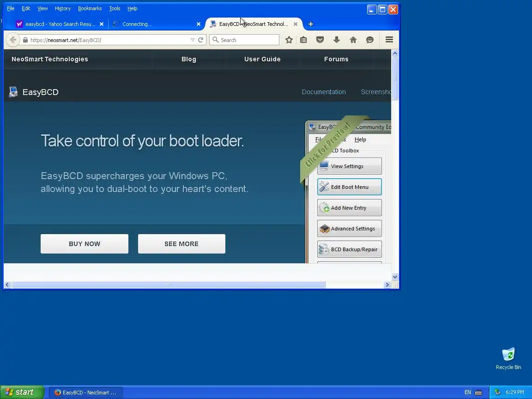
Task: Open the Edit menu
Action: (26, 8)
